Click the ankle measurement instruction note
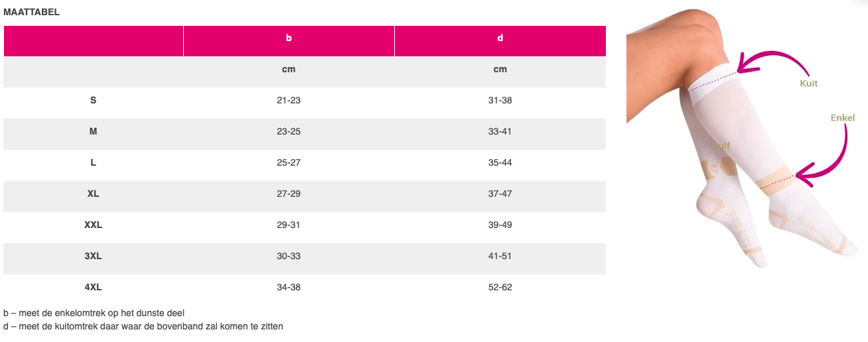Screen dimensions: 868x342 tap(94, 313)
